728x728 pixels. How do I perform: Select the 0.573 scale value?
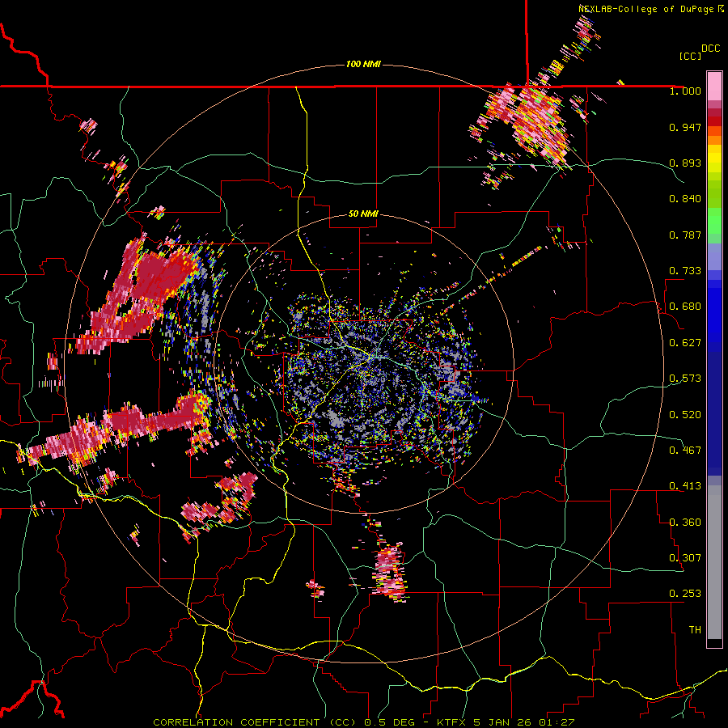pyautogui.click(x=685, y=379)
